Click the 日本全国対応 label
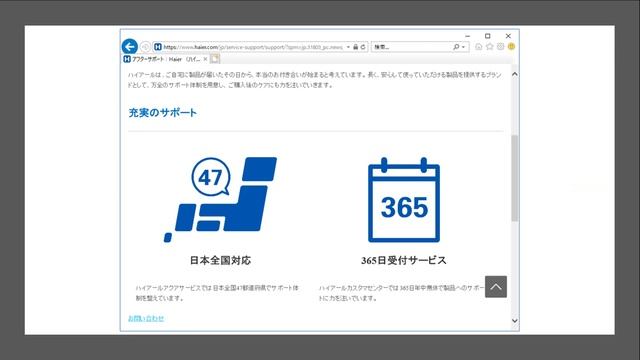This screenshot has height=360, width=640. point(220,260)
